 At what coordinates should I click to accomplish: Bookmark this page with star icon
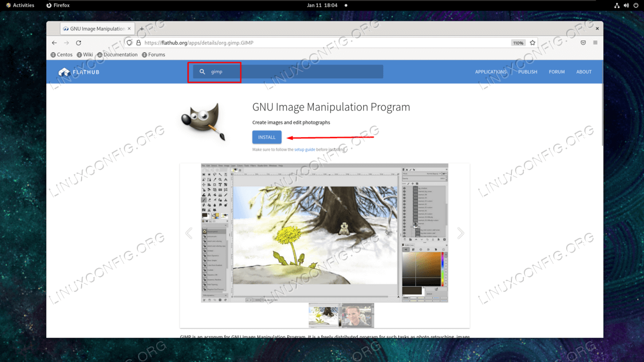532,43
